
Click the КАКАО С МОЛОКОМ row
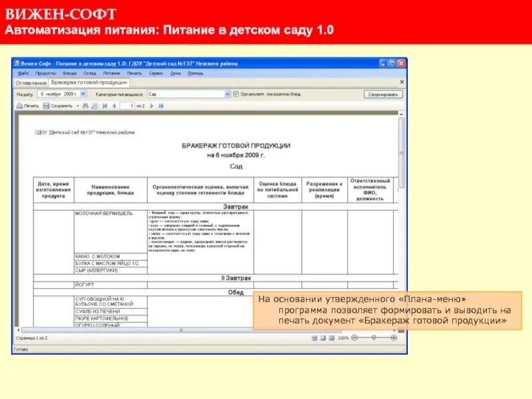110,257
